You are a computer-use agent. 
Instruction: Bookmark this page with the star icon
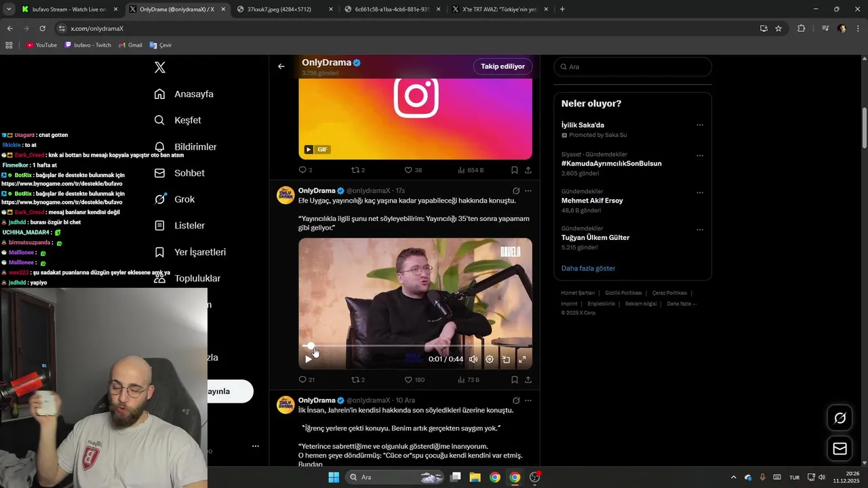tap(778, 28)
